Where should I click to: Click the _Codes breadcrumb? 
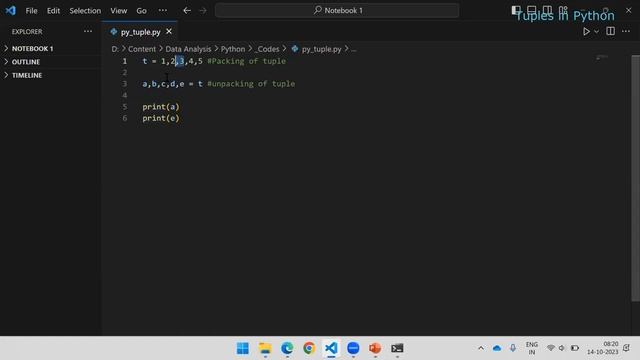[x=267, y=49]
